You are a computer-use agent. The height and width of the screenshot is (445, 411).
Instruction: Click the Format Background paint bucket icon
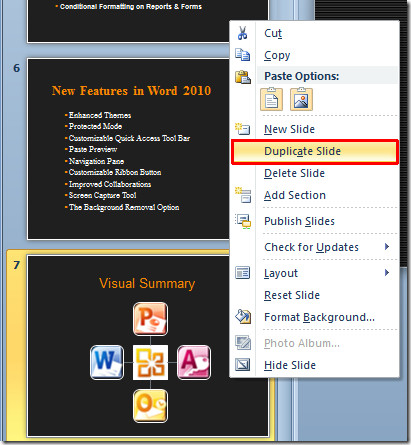243,317
